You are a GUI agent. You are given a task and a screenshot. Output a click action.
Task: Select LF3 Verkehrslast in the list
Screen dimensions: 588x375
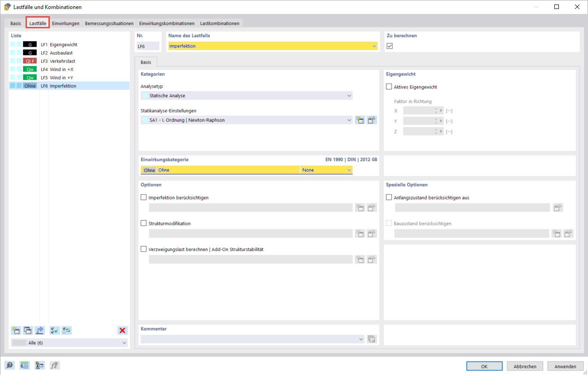point(69,61)
